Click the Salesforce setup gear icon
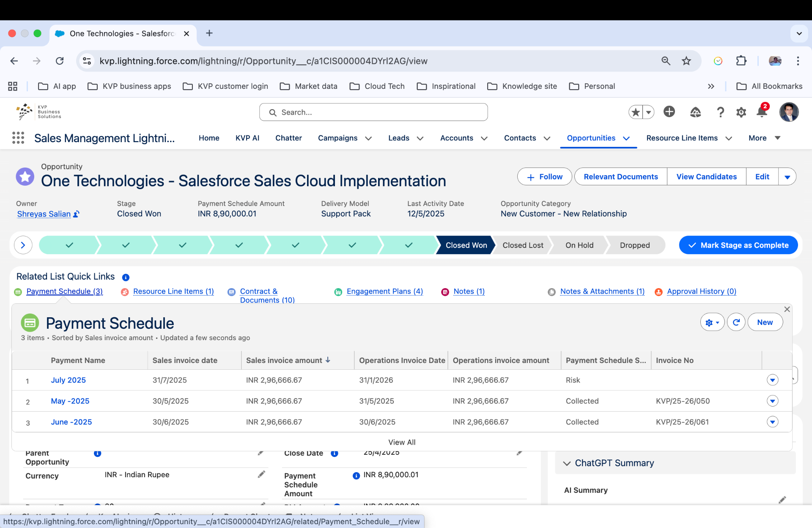The width and height of the screenshot is (812, 528). pos(741,112)
